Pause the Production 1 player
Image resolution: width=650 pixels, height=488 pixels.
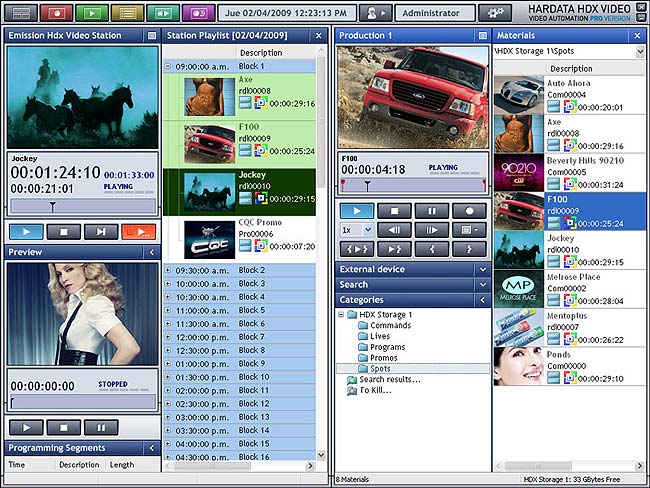432,211
